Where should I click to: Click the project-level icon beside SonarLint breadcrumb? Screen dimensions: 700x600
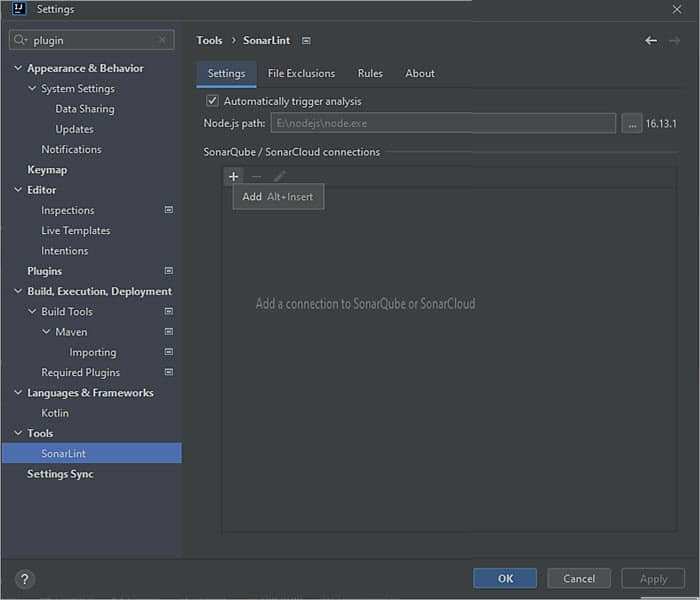(x=306, y=41)
